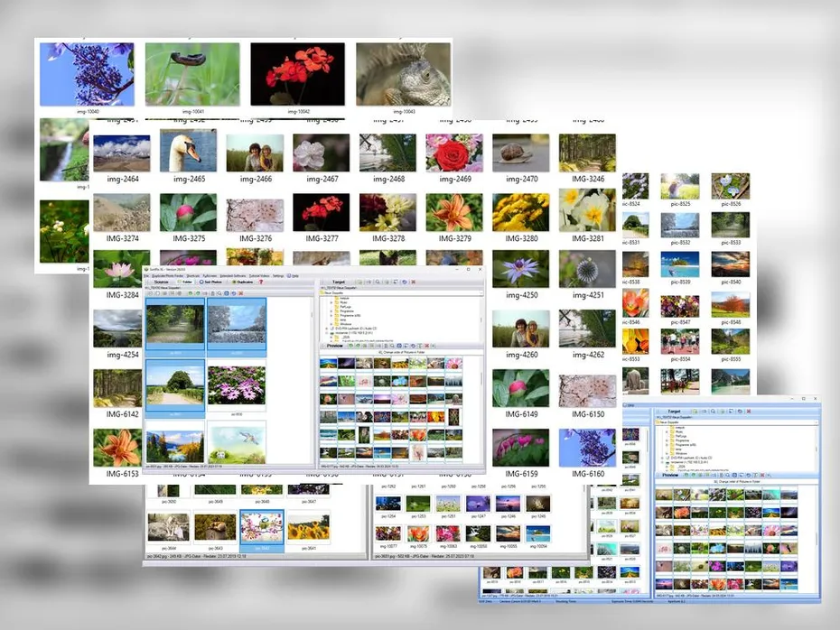The height and width of the screenshot is (630, 840).
Task: Open the Neue Doppelte folder dropdown
Action: coord(481,292)
